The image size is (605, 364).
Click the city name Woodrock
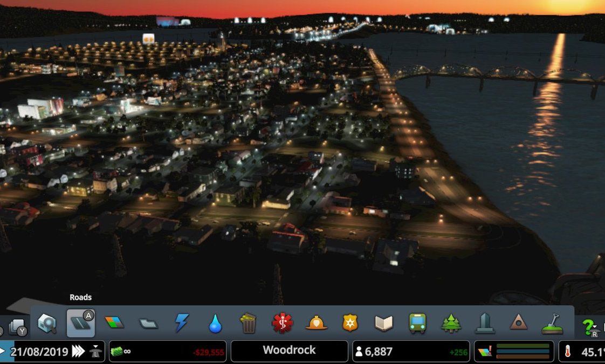(x=290, y=350)
